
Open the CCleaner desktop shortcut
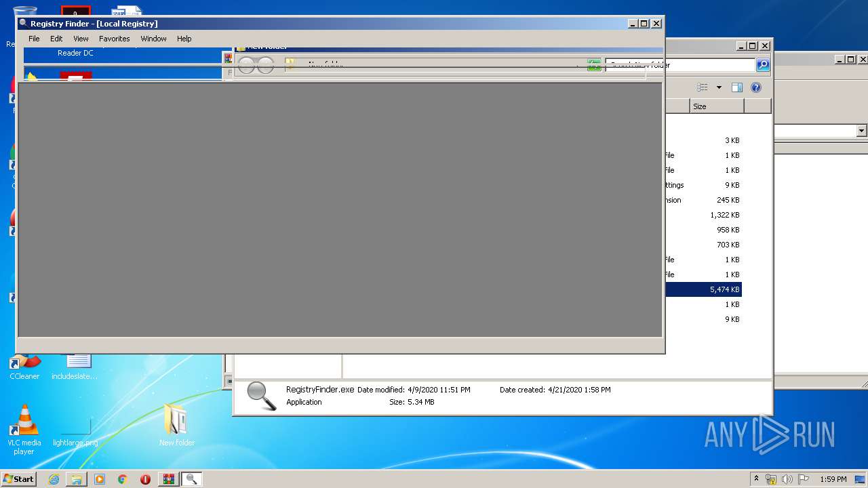click(24, 367)
